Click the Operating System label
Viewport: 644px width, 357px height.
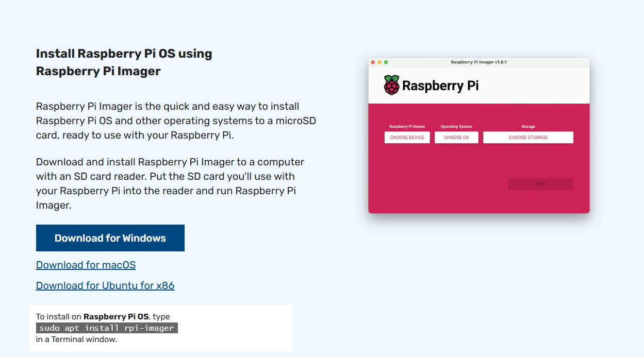pyautogui.click(x=456, y=126)
